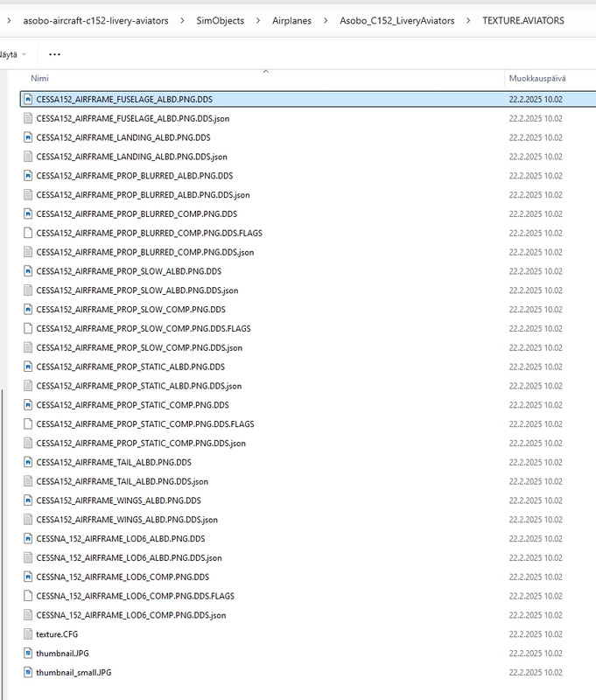Sort by Muokkauspäivä column header

(x=537, y=78)
